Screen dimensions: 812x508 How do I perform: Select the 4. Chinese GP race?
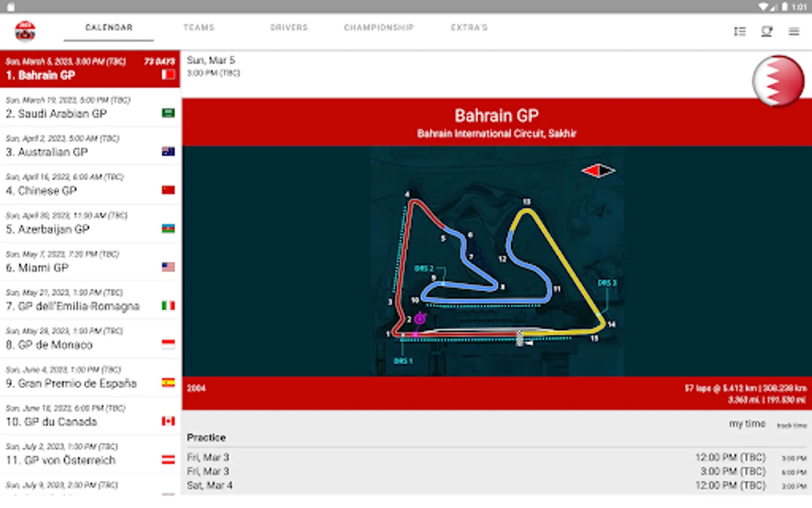coord(90,184)
